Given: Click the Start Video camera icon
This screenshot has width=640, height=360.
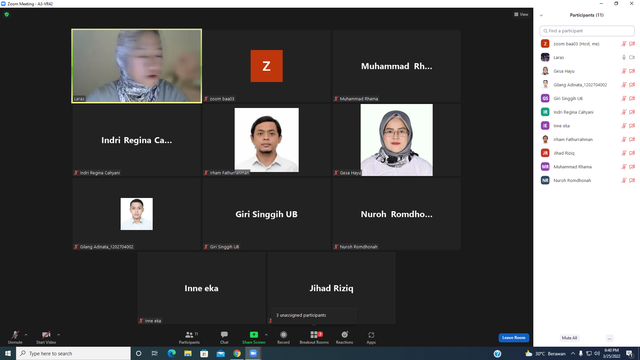Looking at the screenshot, I should 46,335.
